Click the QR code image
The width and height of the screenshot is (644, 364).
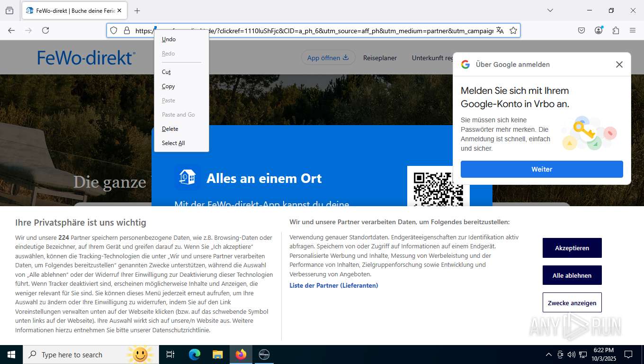(438, 186)
